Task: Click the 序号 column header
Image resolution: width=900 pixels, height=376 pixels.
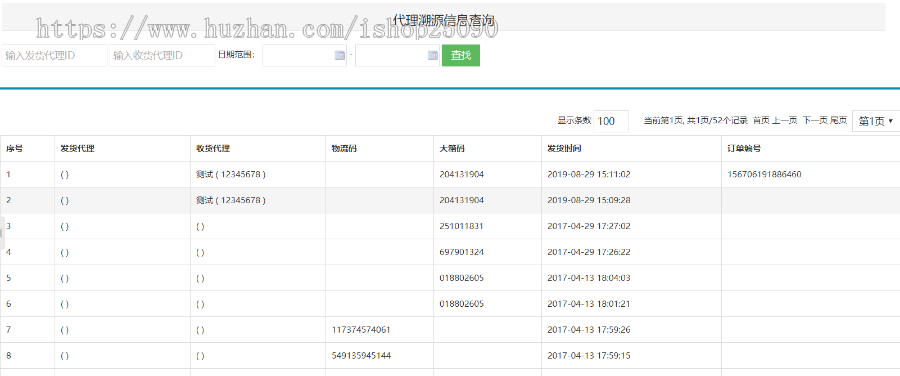Action: click(15, 149)
